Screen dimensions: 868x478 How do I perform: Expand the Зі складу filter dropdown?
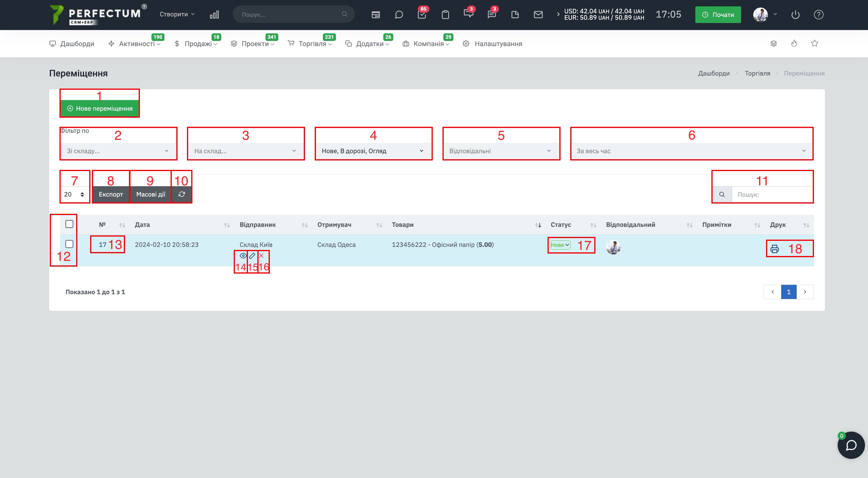tap(118, 151)
